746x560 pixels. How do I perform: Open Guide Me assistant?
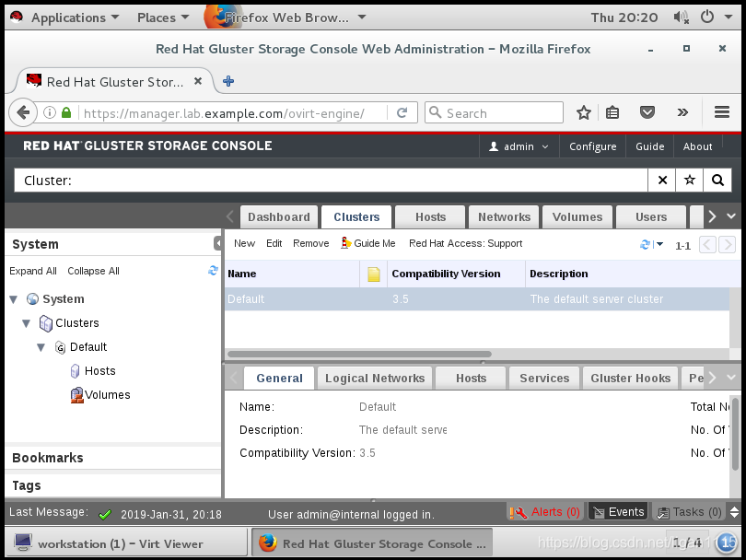tap(368, 243)
